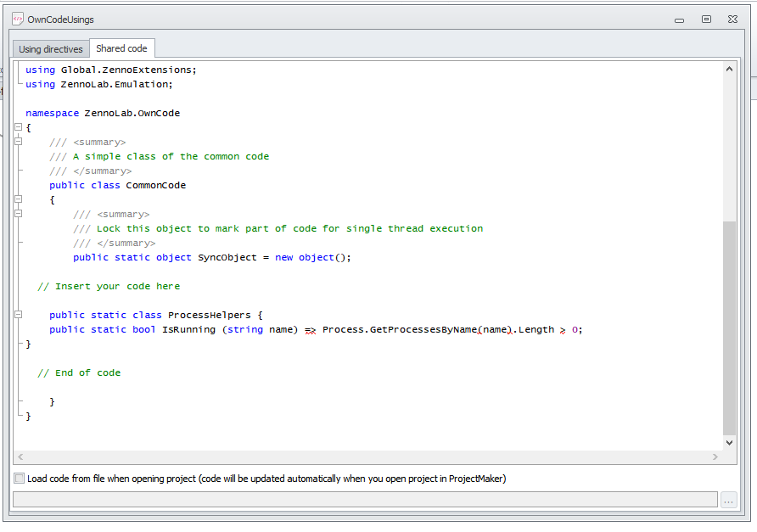Select the Shared code tab

point(121,48)
